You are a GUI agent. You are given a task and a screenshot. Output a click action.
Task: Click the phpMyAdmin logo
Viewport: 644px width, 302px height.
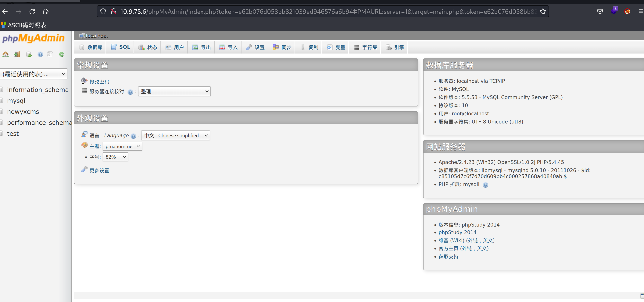(33, 38)
